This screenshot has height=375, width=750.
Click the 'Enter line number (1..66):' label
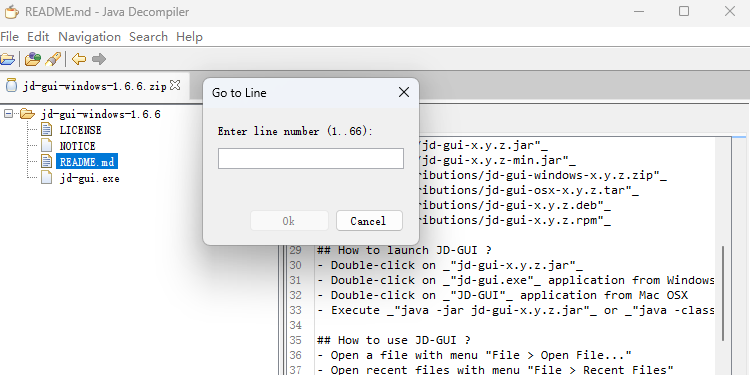click(x=295, y=131)
